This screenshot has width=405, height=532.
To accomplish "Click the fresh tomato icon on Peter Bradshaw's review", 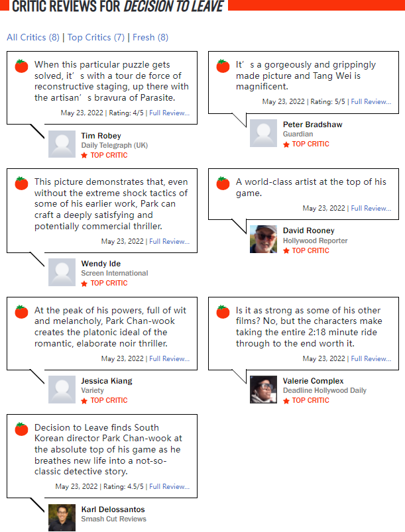I will (x=223, y=66).
